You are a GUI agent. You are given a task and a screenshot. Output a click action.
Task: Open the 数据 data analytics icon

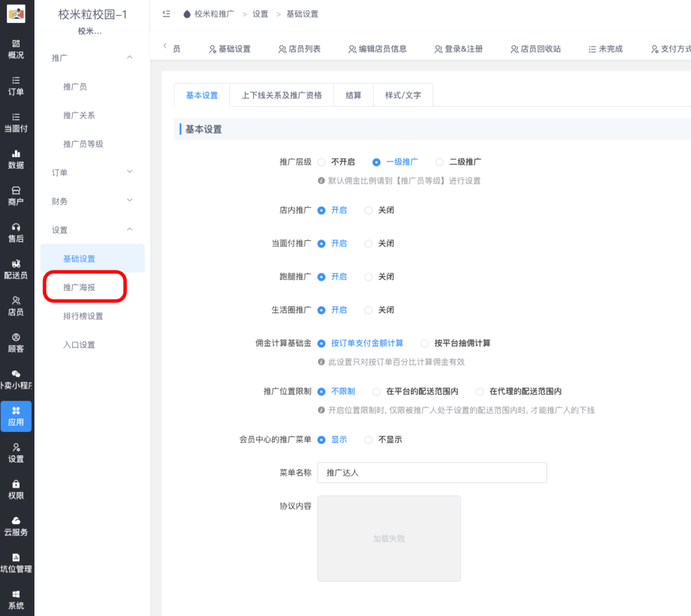click(x=16, y=159)
